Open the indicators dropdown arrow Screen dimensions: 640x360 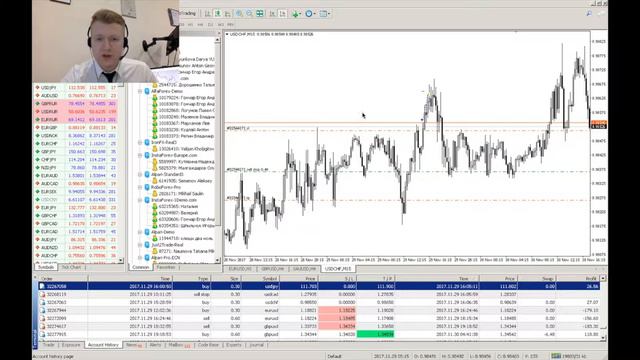[x=301, y=14]
